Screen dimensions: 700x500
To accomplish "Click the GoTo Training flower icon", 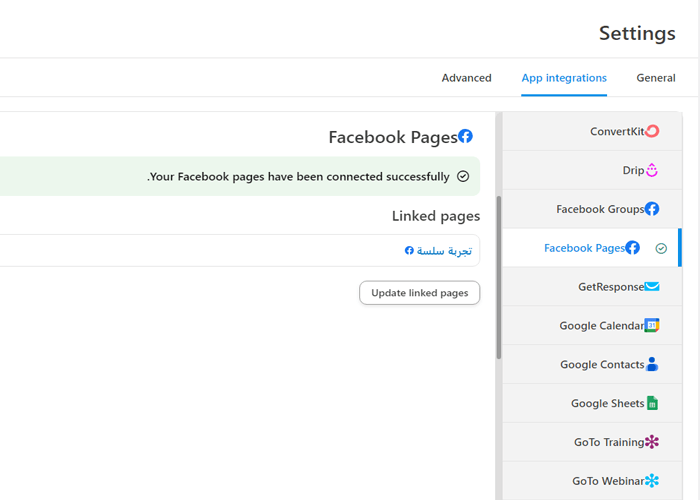I will [652, 442].
